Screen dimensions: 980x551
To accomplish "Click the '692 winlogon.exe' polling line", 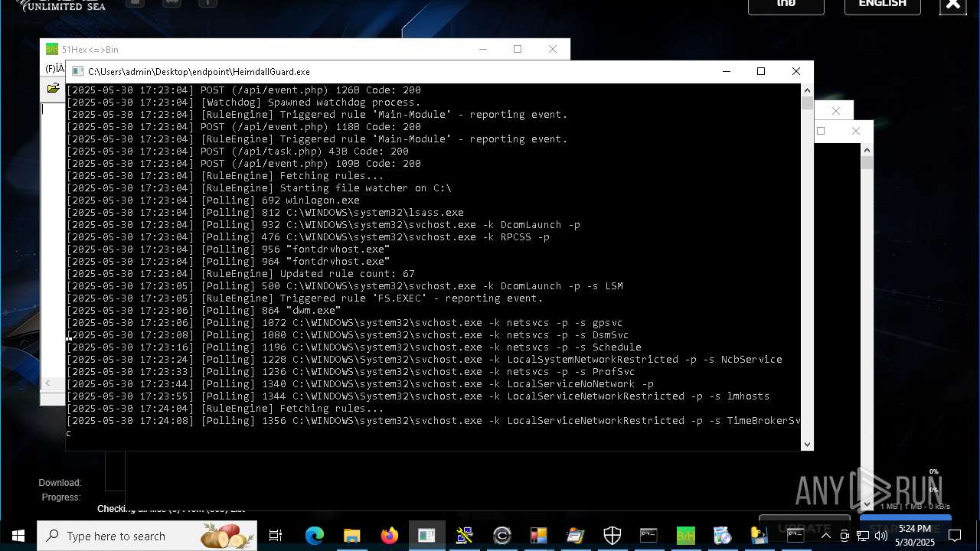I will coord(213,201).
